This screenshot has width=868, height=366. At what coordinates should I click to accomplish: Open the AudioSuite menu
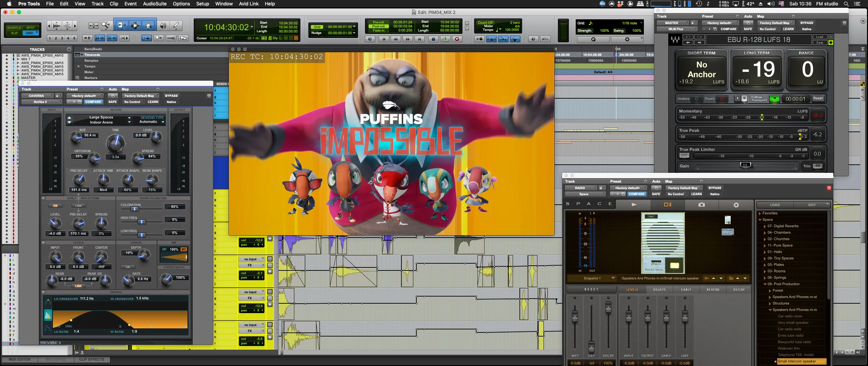155,4
